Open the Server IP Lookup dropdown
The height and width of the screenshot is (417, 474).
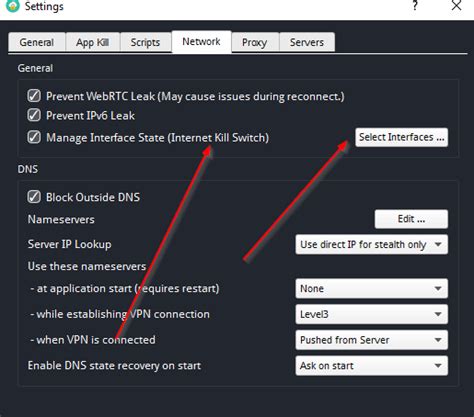pos(371,245)
